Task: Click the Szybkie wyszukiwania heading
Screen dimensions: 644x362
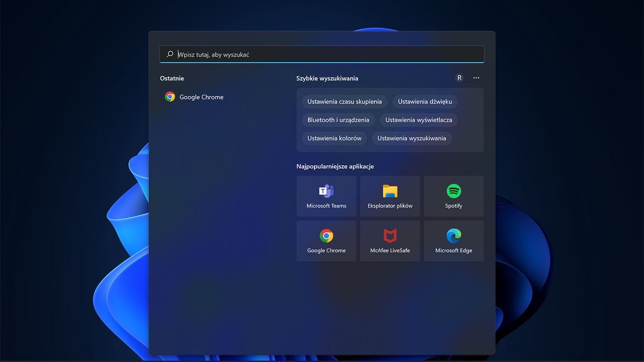Action: click(327, 78)
